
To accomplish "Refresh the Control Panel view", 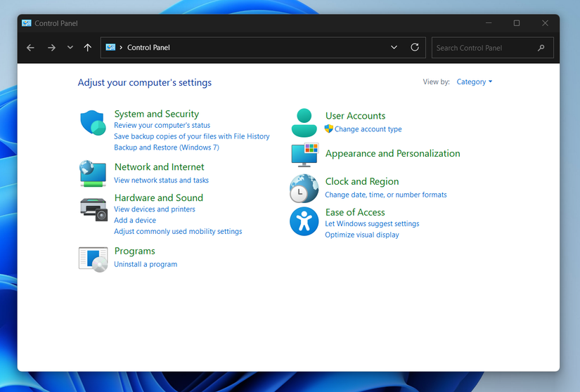I will (x=415, y=47).
